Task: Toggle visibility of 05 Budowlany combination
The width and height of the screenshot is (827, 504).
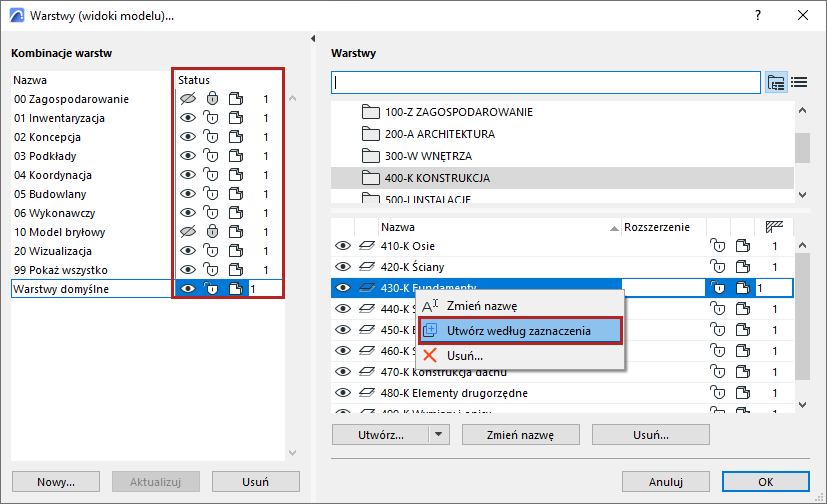Action: pyautogui.click(x=186, y=194)
